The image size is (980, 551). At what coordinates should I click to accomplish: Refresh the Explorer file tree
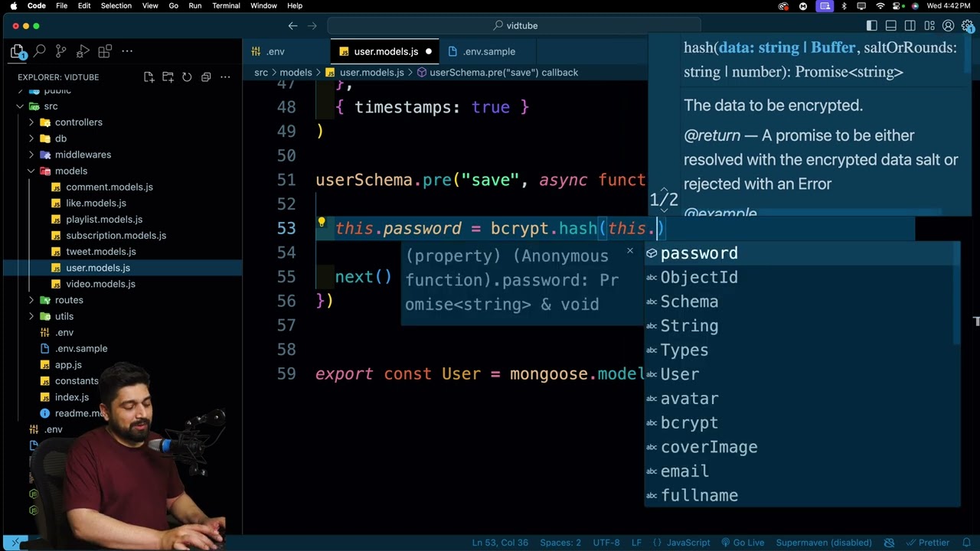click(187, 77)
